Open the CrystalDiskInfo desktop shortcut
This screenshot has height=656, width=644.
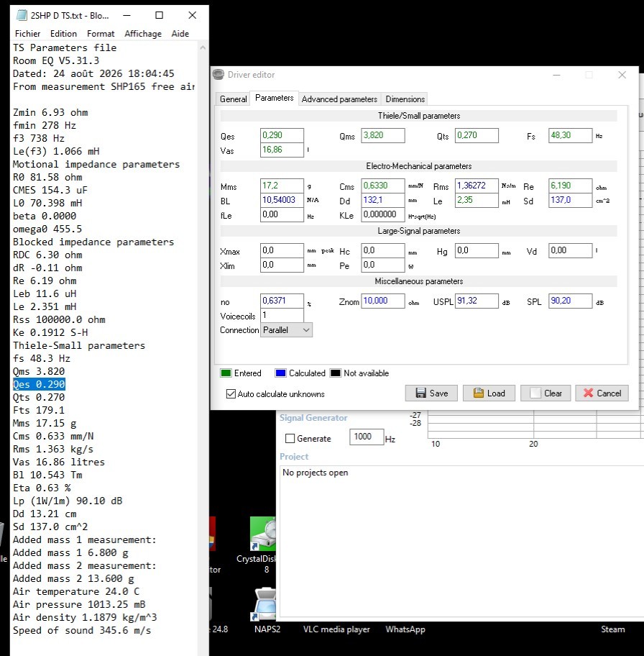pyautogui.click(x=263, y=534)
